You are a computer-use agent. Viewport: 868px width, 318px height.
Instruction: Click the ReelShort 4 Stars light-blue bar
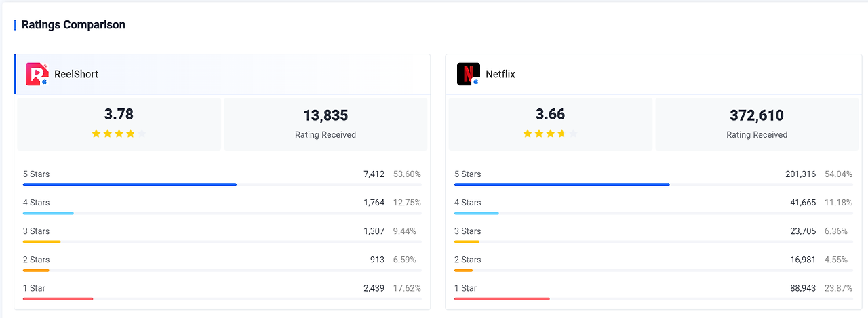coord(48,213)
